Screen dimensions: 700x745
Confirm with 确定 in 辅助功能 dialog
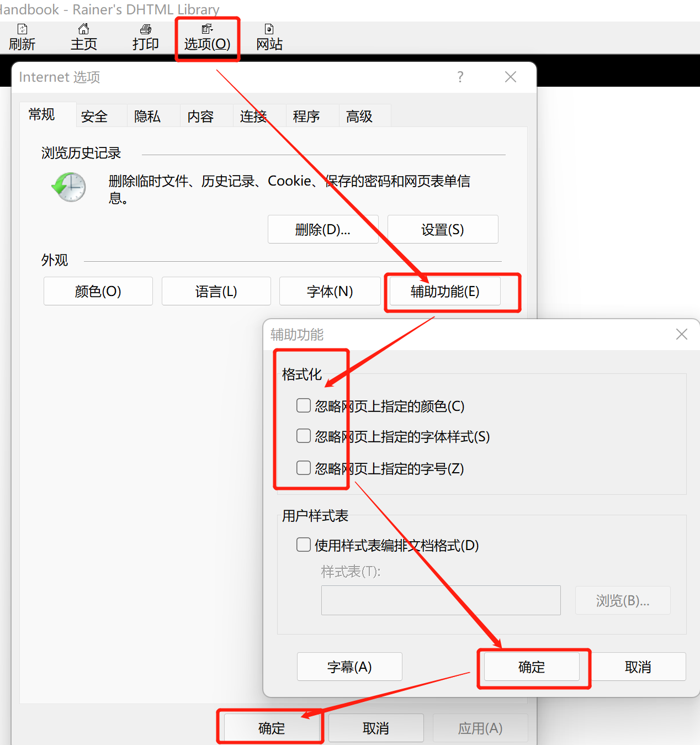click(532, 667)
